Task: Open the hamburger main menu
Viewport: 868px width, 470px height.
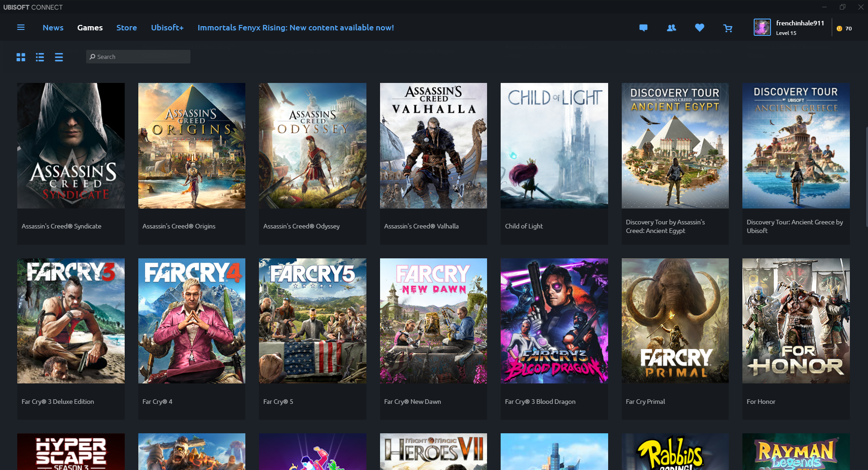Action: 21,28
